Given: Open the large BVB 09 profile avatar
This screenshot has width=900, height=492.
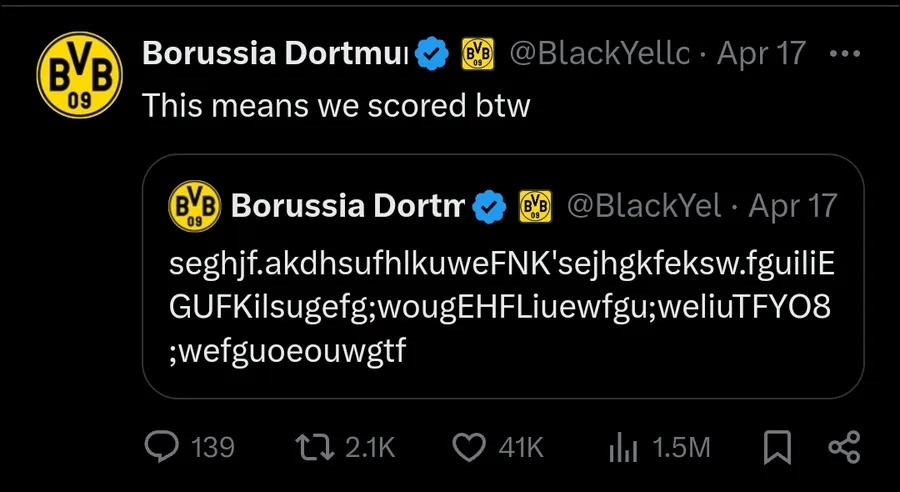Looking at the screenshot, I should (x=79, y=76).
